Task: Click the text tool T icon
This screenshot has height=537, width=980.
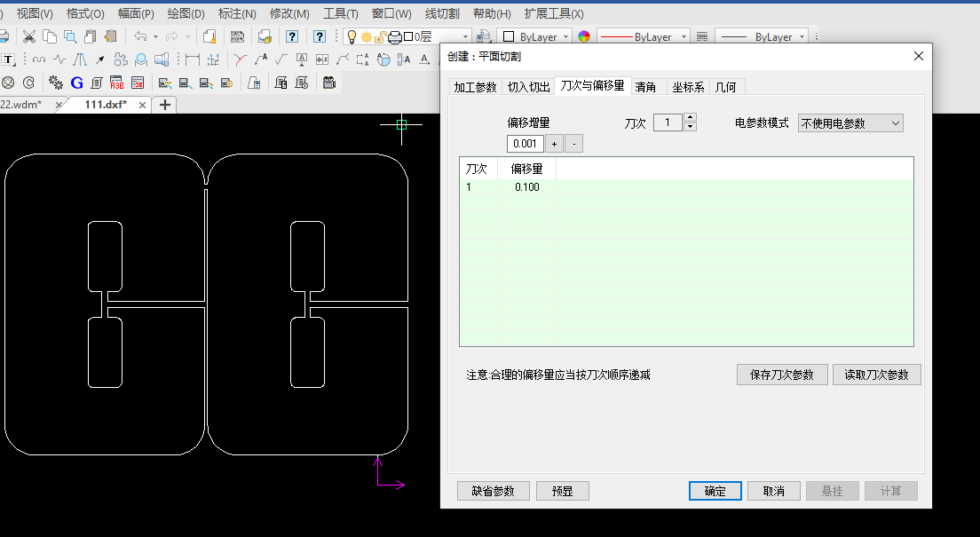Action: click(x=9, y=59)
